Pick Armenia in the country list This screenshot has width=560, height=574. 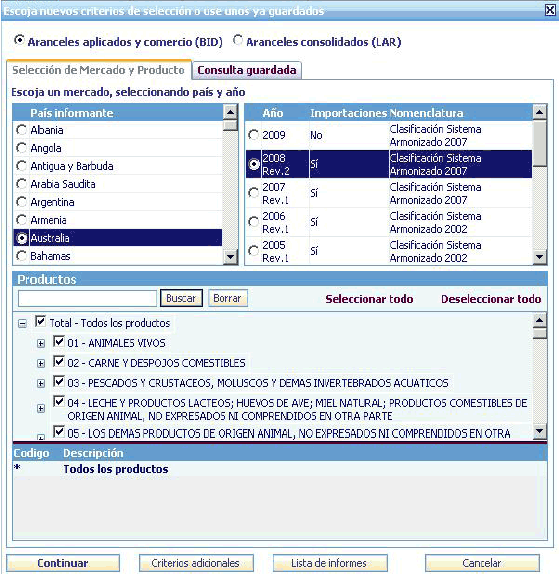coord(21,220)
